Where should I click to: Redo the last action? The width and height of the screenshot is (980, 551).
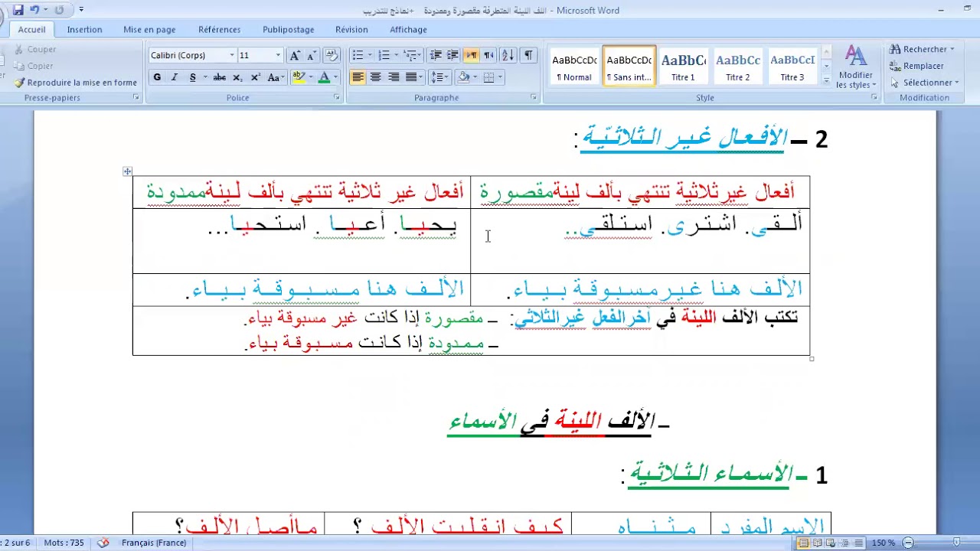pyautogui.click(x=59, y=10)
